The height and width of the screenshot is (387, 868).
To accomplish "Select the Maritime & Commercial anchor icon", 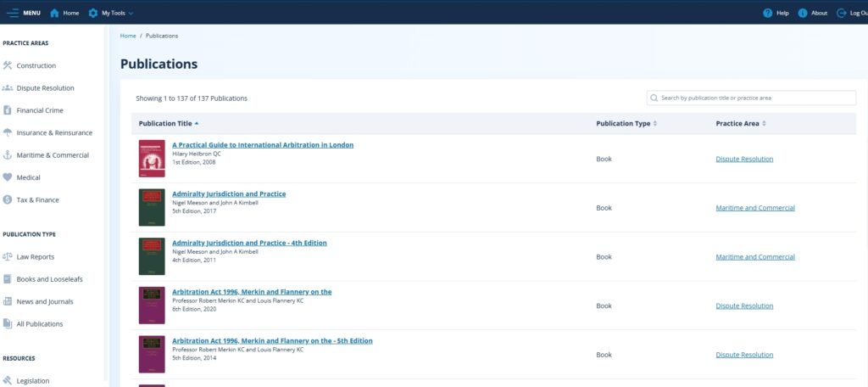I will point(8,155).
